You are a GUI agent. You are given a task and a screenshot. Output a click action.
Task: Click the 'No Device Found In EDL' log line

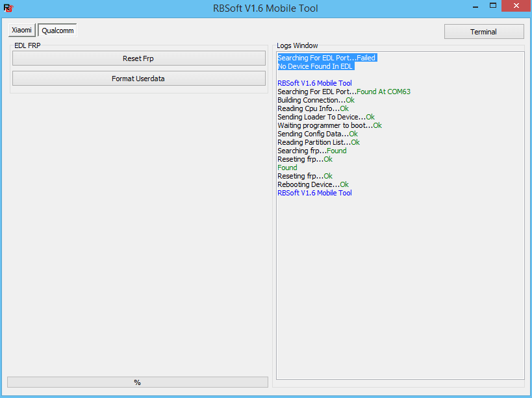point(315,66)
